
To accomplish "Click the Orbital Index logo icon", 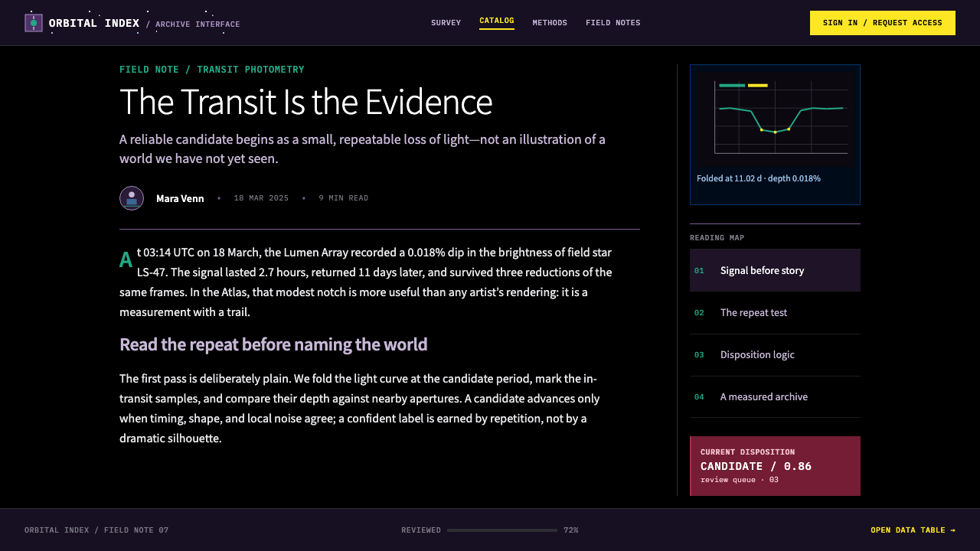I will pyautogui.click(x=34, y=23).
